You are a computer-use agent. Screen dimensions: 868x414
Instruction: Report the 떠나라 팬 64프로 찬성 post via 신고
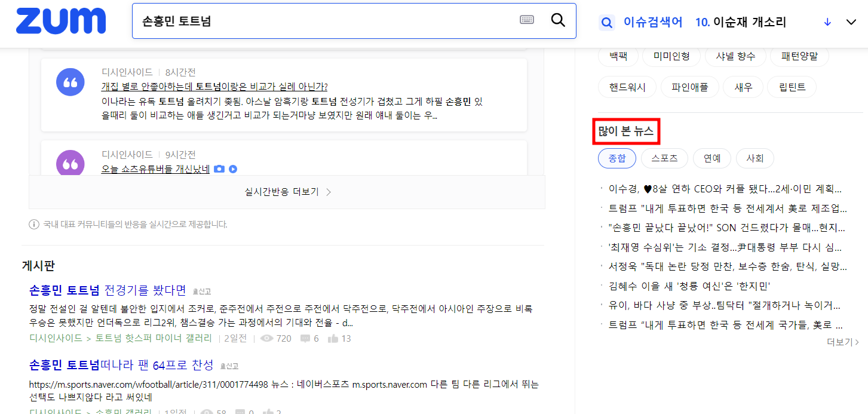[229, 366]
